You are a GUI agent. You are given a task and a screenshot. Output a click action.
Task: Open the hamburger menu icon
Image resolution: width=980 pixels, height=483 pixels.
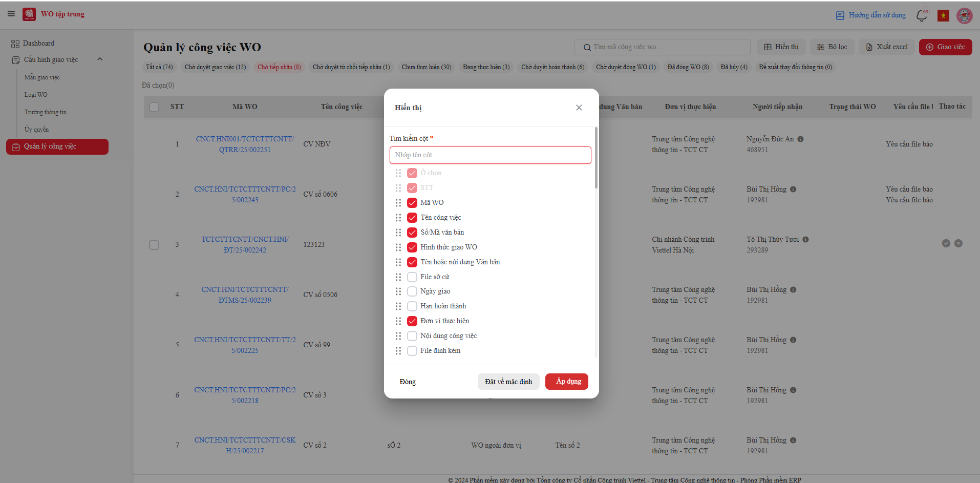tap(11, 14)
